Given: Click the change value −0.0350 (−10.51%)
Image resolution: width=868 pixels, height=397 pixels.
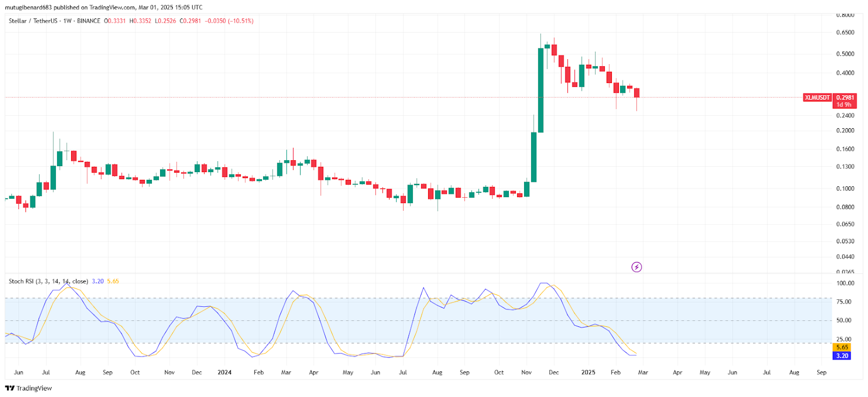Looking at the screenshot, I should point(229,21).
